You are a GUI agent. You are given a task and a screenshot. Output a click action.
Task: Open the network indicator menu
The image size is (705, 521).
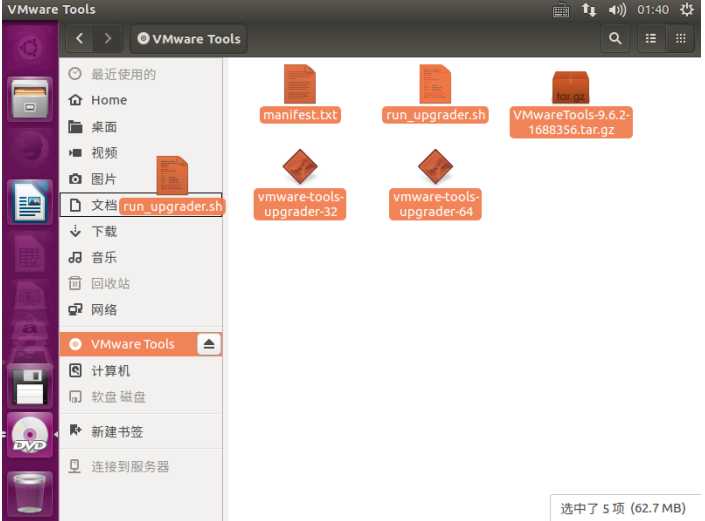point(589,10)
